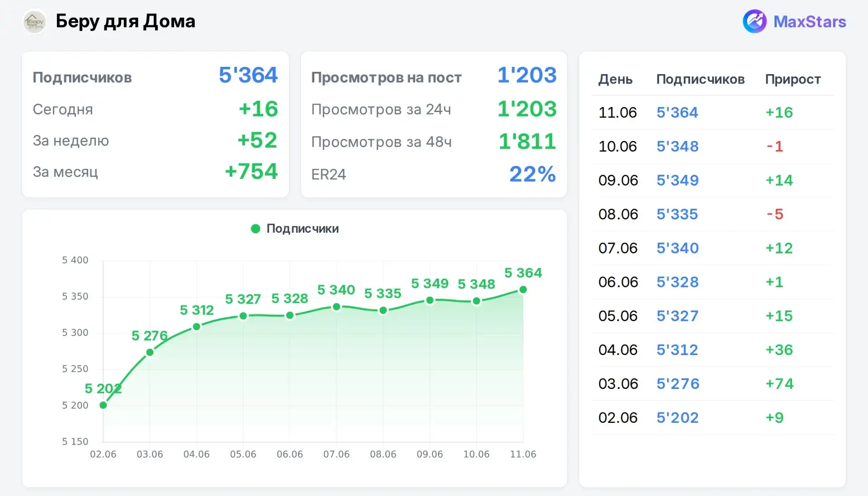The width and height of the screenshot is (868, 496).
Task: Click the Просмотров за 24ч value
Action: [527, 109]
